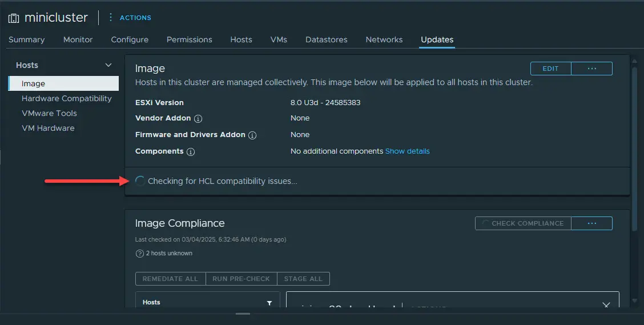Show Components info icon
This screenshot has height=325, width=644.
click(x=191, y=151)
